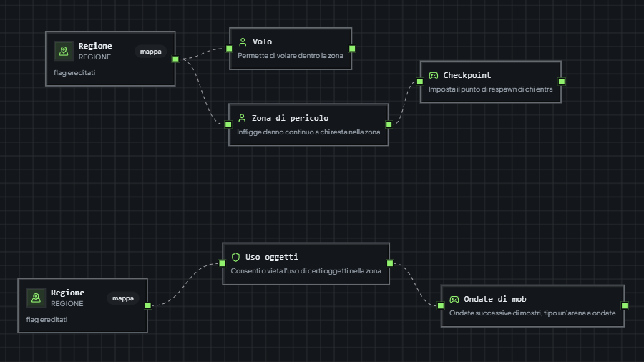This screenshot has width=644, height=362.
Task: Click the input port of Zona di pericolo
Action: (x=228, y=124)
